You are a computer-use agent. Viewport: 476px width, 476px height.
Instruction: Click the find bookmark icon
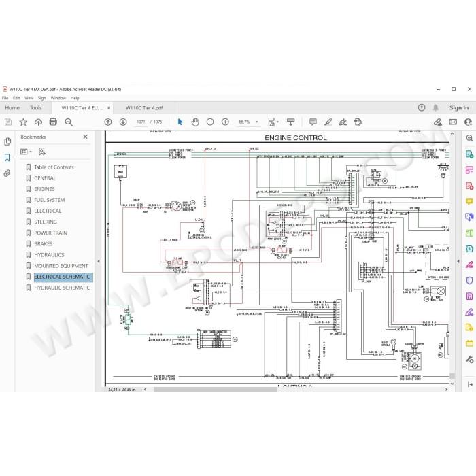tap(42, 152)
